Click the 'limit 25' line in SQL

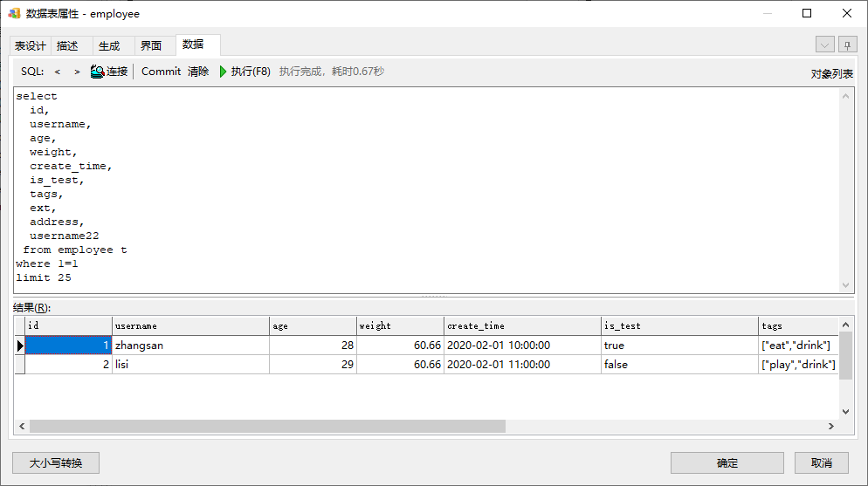43,277
